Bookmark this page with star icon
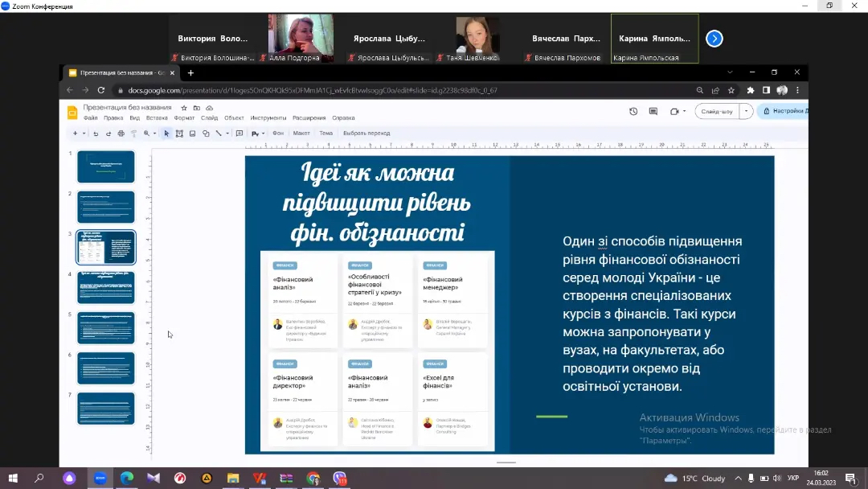This screenshot has height=489, width=868. [x=731, y=90]
